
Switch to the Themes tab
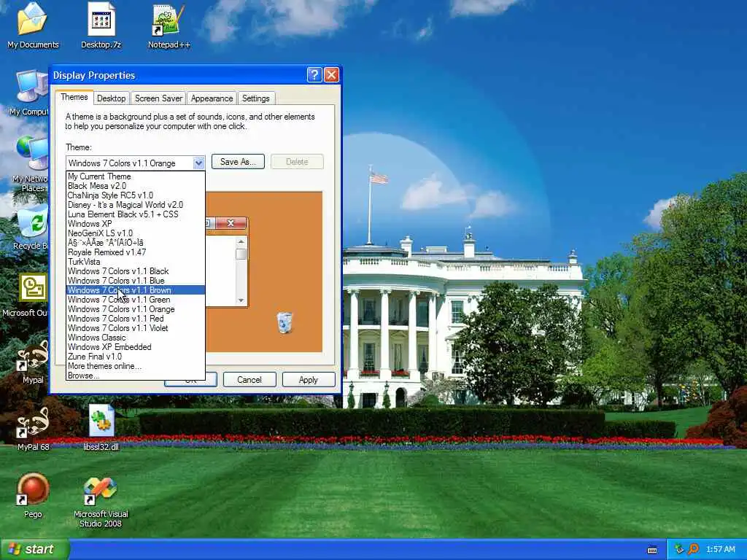[74, 97]
